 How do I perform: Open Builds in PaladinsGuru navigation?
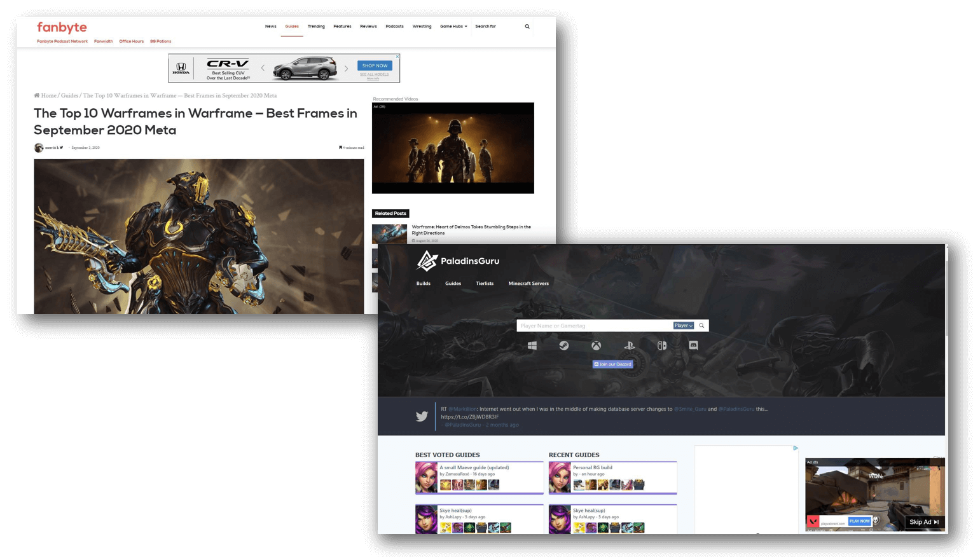click(x=424, y=284)
